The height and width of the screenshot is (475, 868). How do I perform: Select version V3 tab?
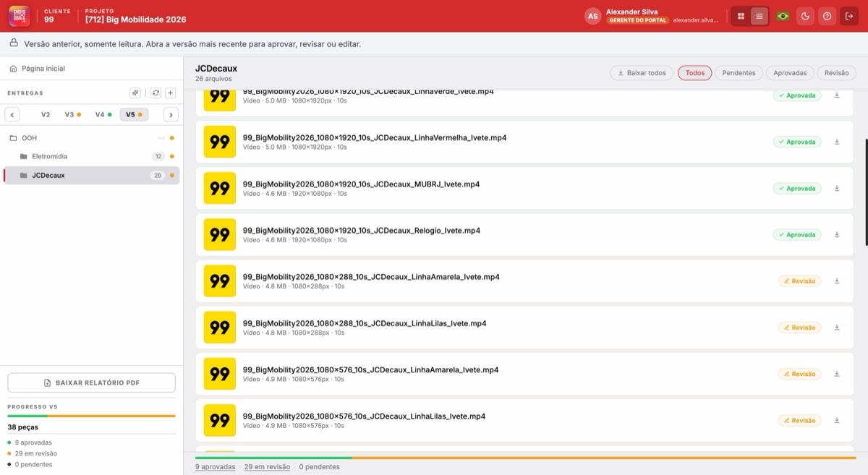(x=72, y=114)
